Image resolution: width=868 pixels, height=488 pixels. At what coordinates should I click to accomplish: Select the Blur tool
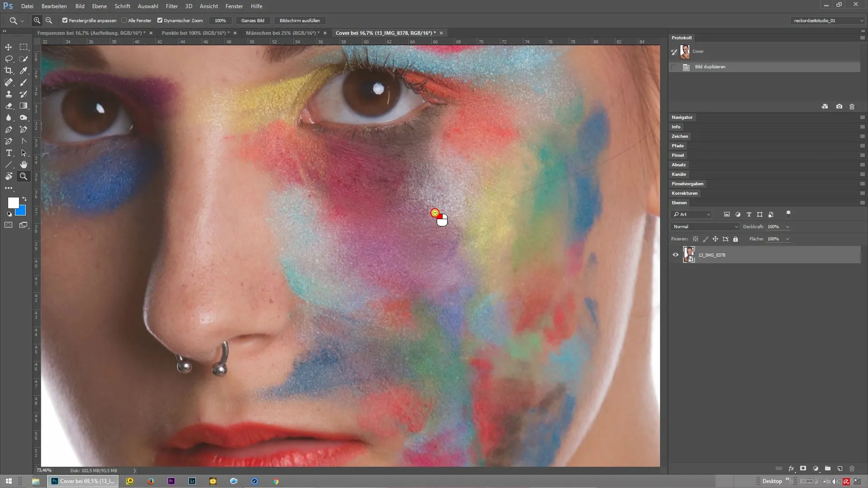coord(9,117)
